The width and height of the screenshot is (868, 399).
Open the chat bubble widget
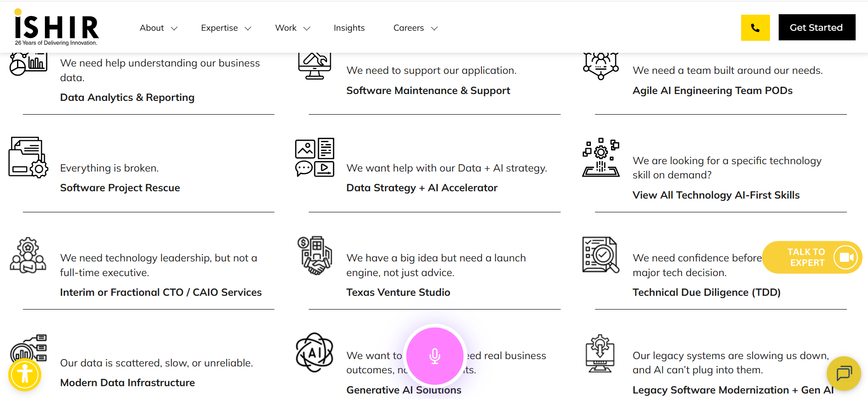point(844,373)
